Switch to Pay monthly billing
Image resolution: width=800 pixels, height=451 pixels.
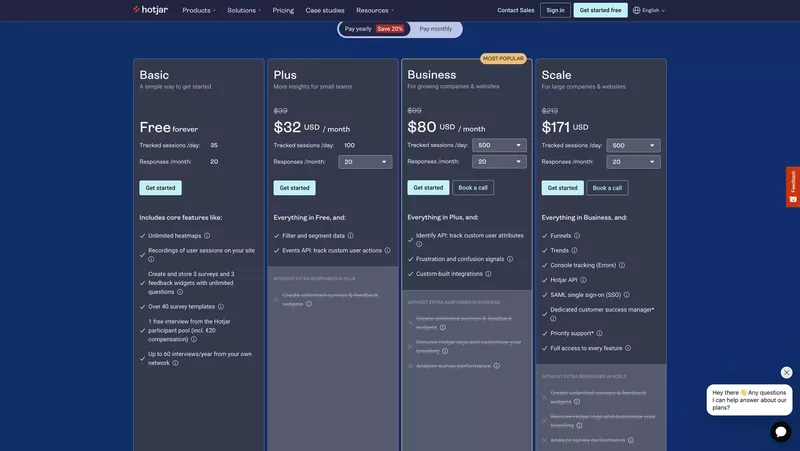(x=435, y=29)
